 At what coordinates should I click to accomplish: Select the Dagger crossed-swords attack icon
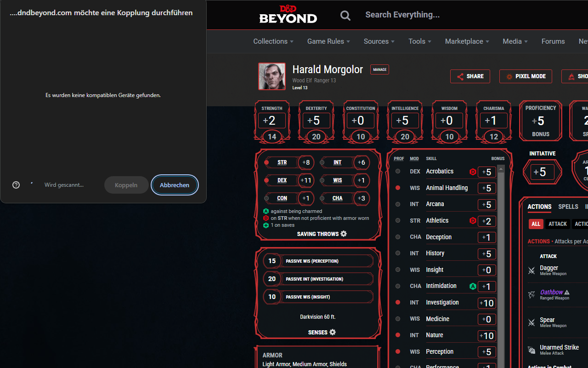coord(531,270)
